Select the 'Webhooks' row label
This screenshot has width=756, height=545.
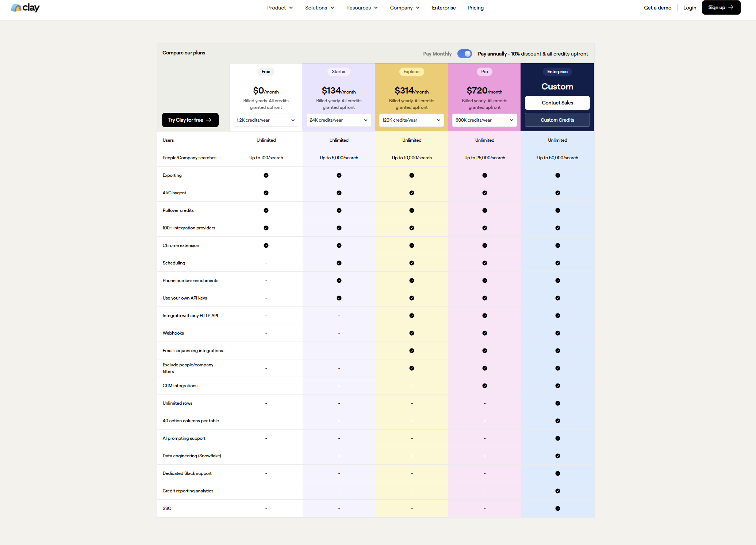[173, 333]
